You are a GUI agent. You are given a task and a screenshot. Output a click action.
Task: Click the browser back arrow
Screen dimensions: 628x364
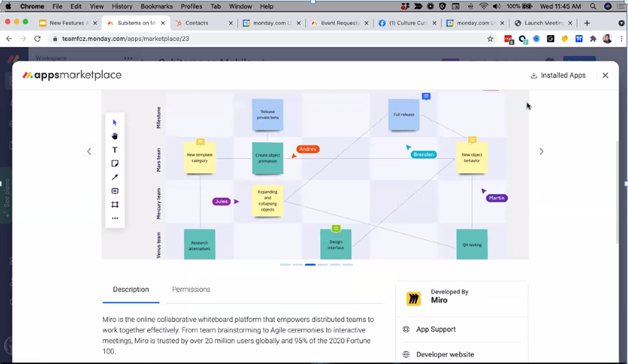point(10,39)
